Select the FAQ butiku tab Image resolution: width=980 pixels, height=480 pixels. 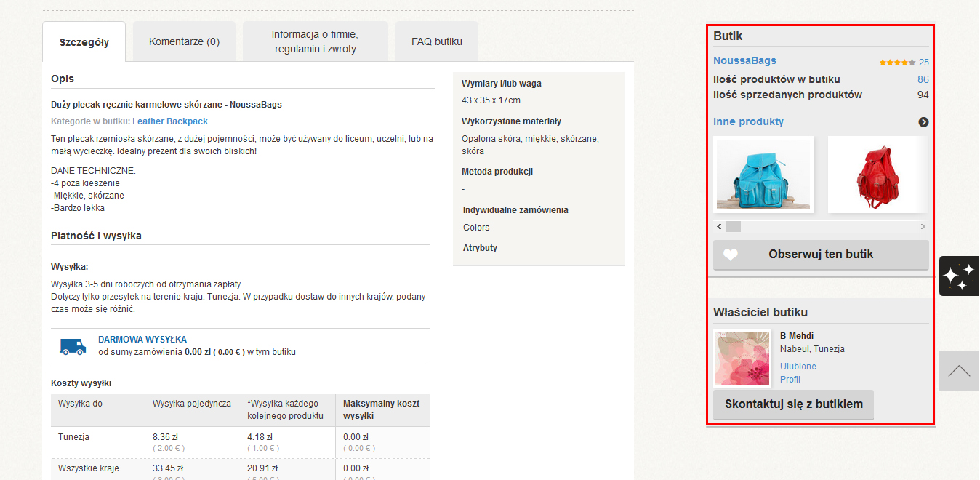click(437, 41)
